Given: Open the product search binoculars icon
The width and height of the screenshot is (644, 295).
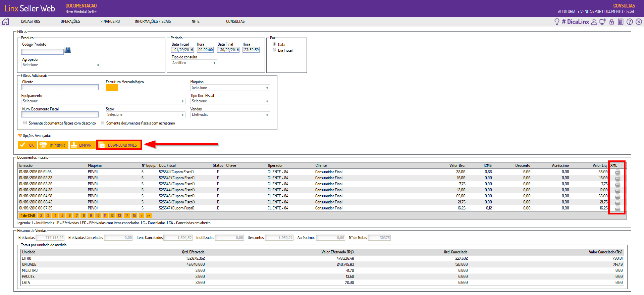Looking at the screenshot, I should coord(68,50).
